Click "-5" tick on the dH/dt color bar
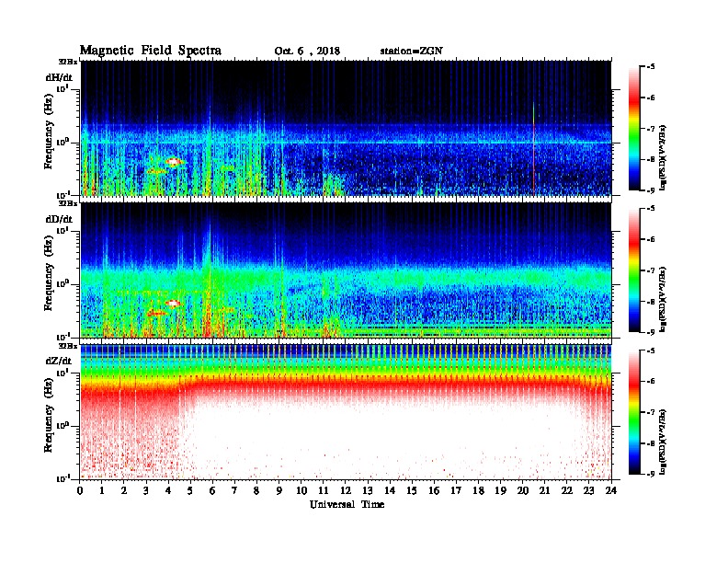This screenshot has width=728, height=563. [x=651, y=67]
